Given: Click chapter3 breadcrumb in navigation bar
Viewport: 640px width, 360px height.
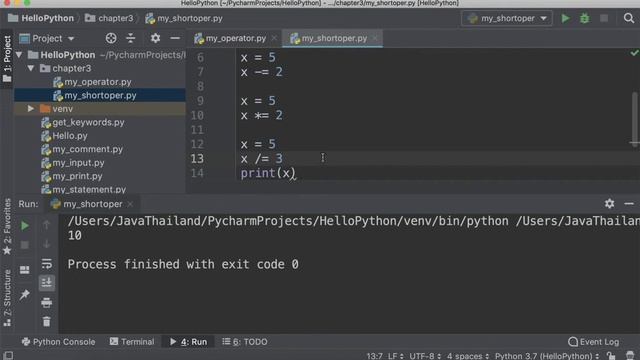Looking at the screenshot, I should [109, 18].
